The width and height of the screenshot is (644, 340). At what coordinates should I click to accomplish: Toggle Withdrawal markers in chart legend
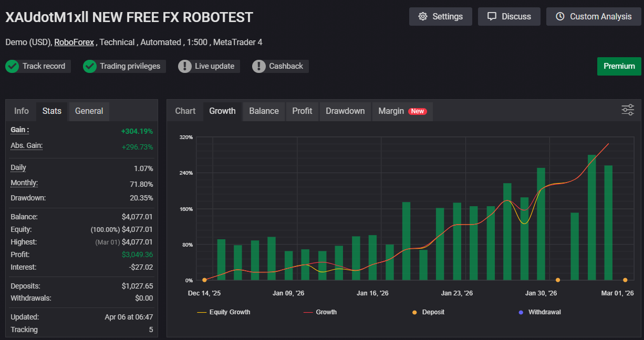(539, 312)
